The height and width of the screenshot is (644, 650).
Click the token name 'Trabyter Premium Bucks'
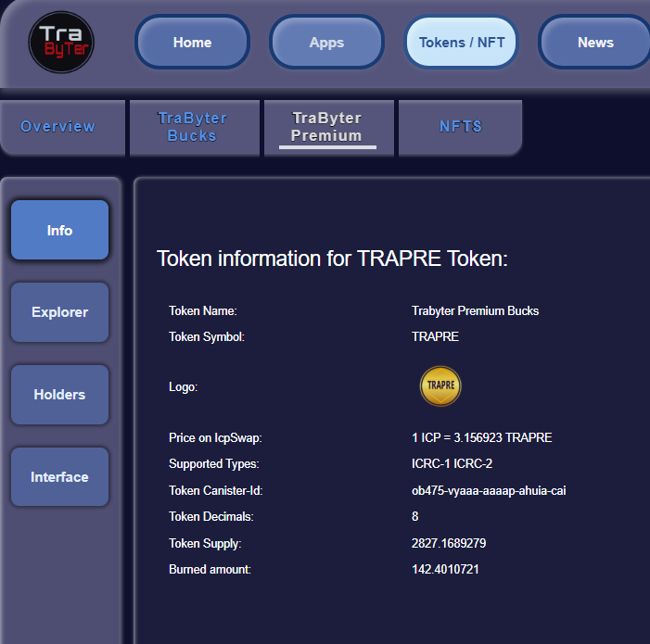point(475,311)
